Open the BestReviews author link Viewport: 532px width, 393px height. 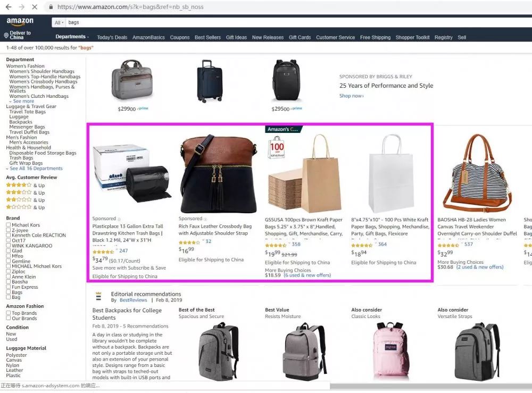coord(134,300)
